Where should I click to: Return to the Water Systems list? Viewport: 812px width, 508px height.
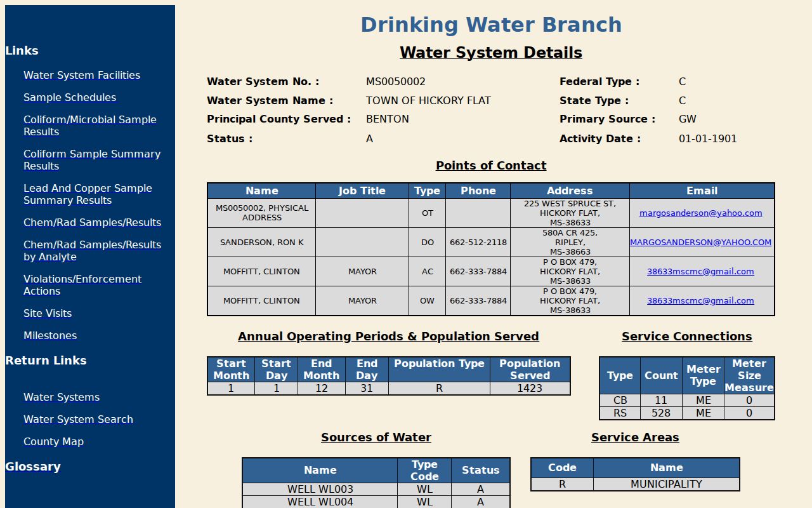click(x=62, y=397)
